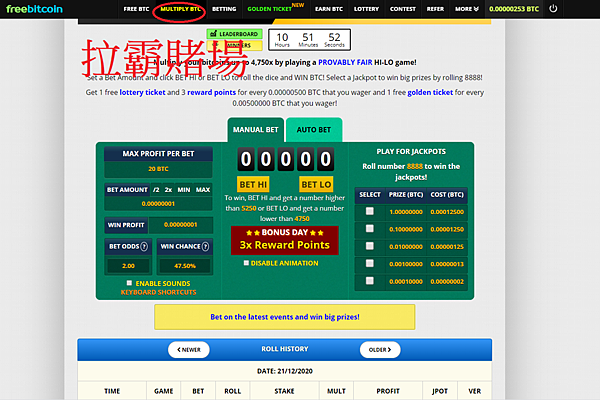Click the bet amount input field
Image resolution: width=600 pixels, height=400 pixels.
(x=158, y=204)
